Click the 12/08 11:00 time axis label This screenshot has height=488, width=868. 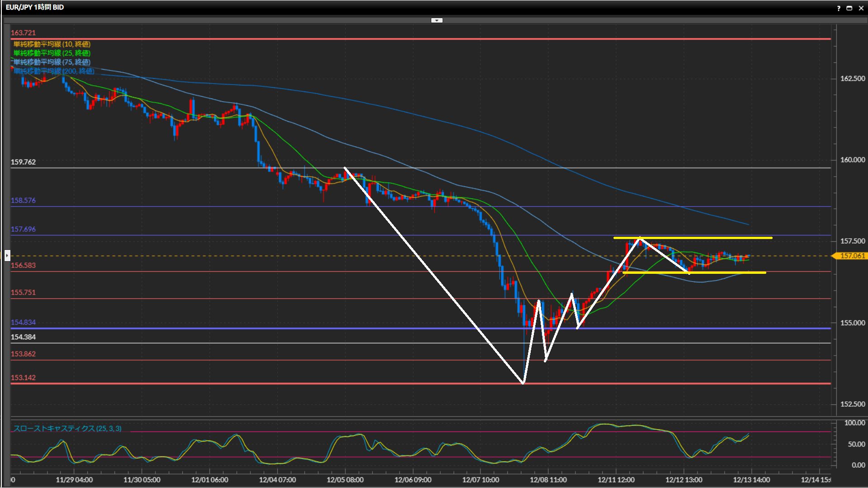(548, 479)
